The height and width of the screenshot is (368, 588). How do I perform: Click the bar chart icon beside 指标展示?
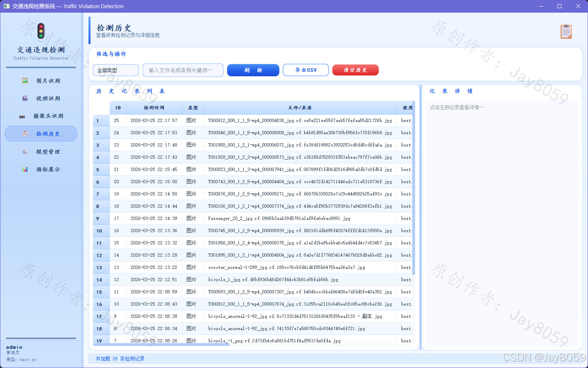25,169
